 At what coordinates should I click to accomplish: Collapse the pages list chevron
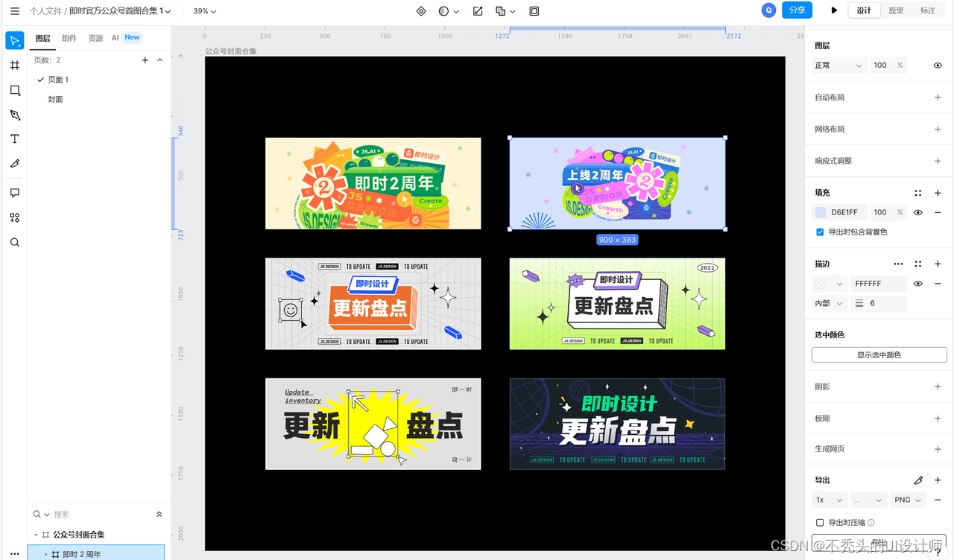pos(159,60)
